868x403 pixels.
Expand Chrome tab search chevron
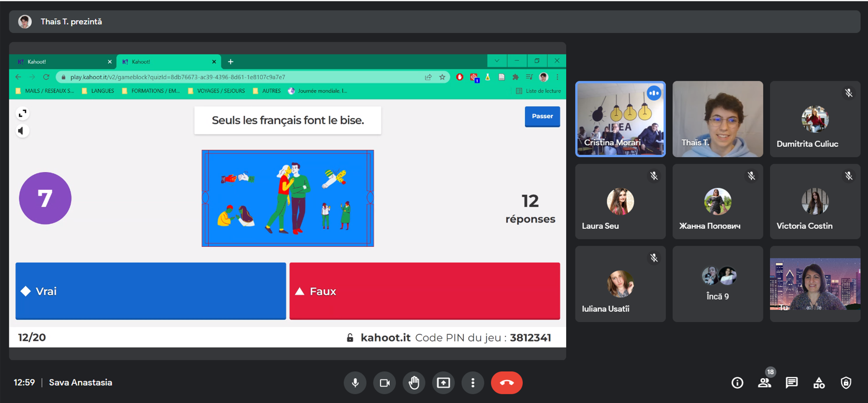[497, 61]
